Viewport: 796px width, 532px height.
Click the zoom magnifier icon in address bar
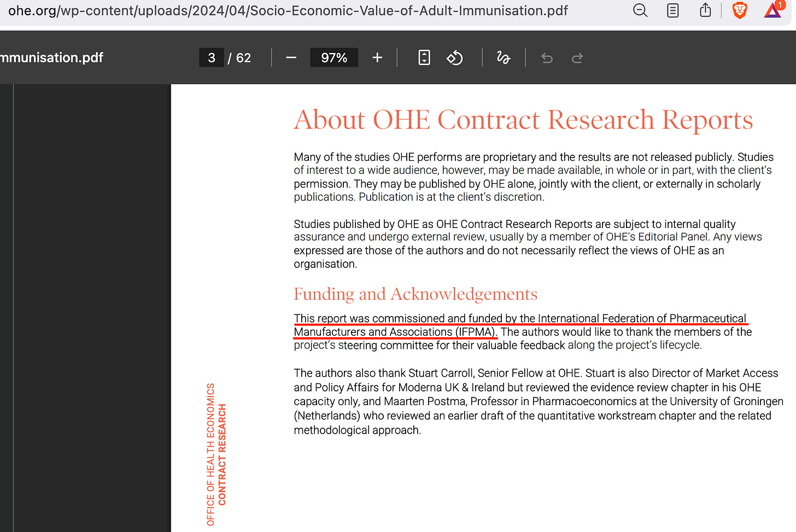(x=640, y=10)
